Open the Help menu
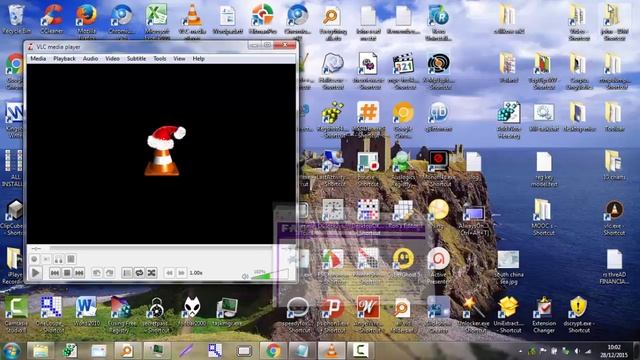This screenshot has width=640, height=360. tap(198, 59)
